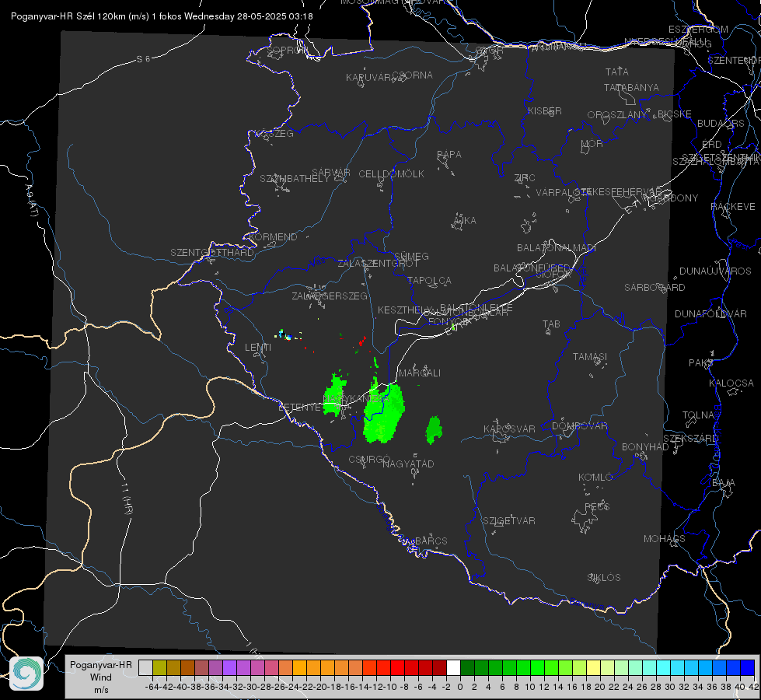Screen dimensions: 761x700
Task: Click the MÓR label
Action: (592, 144)
